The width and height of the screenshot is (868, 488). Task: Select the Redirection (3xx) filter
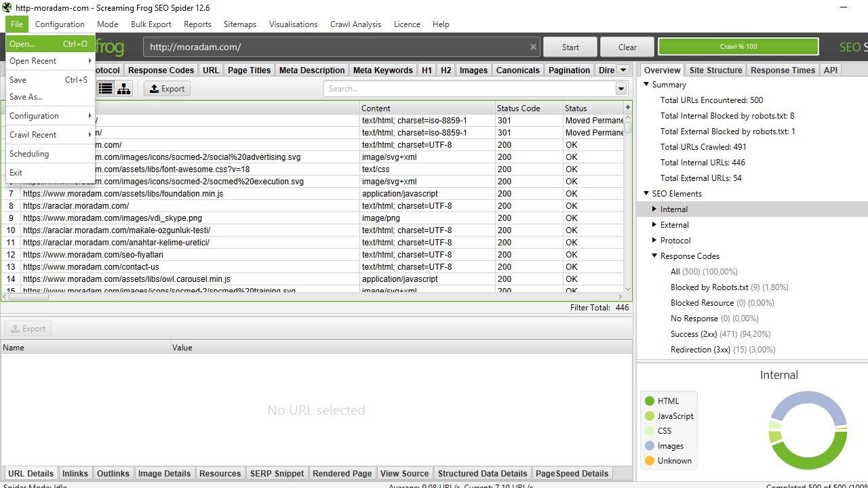723,350
